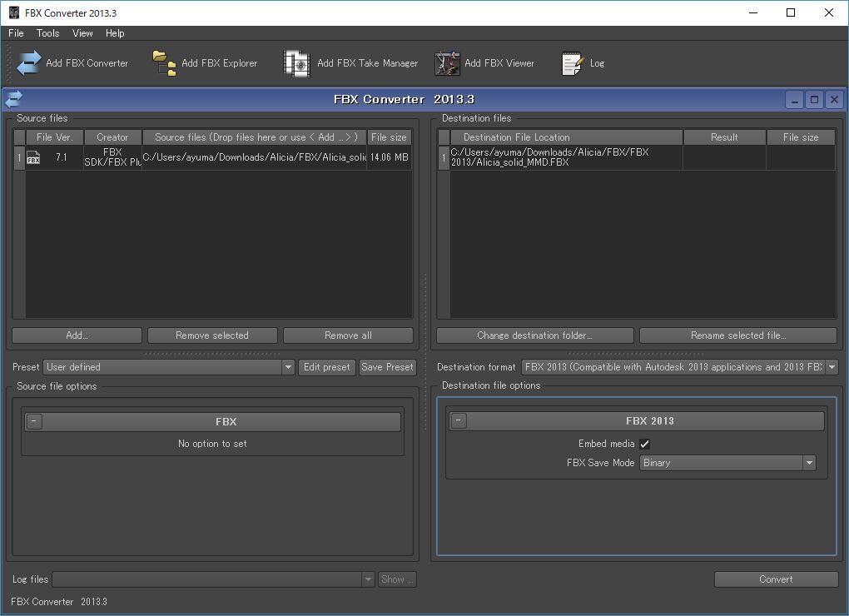The height and width of the screenshot is (616, 849).
Task: Open the Log notepad icon
Action: click(572, 63)
